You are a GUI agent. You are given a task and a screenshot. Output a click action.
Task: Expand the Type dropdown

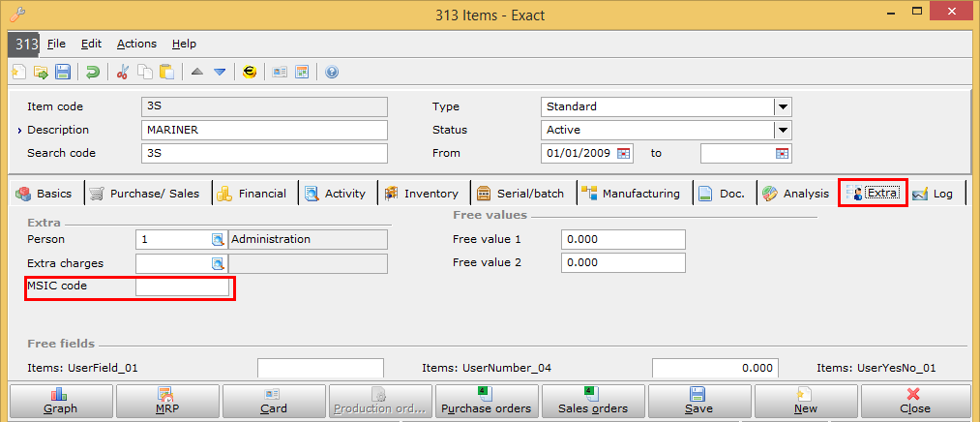point(783,106)
